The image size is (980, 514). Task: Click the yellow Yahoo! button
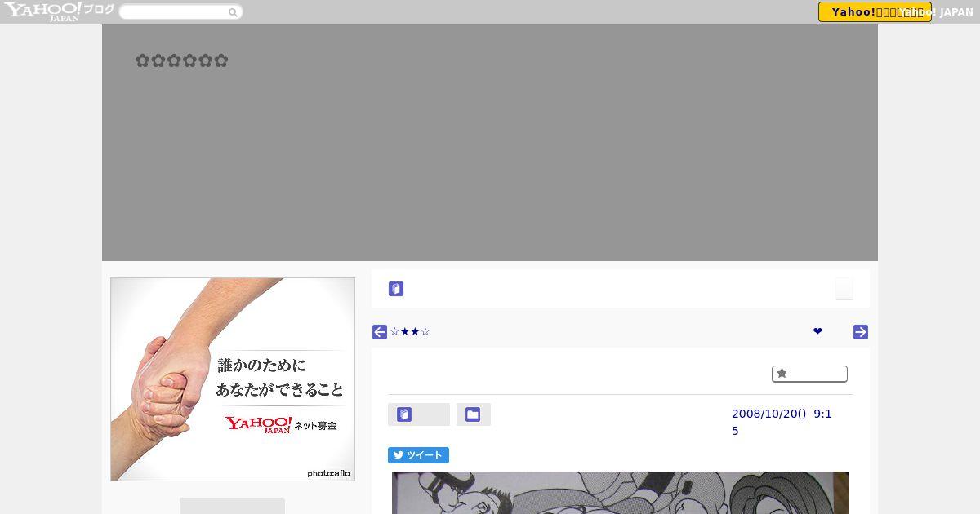point(875,11)
